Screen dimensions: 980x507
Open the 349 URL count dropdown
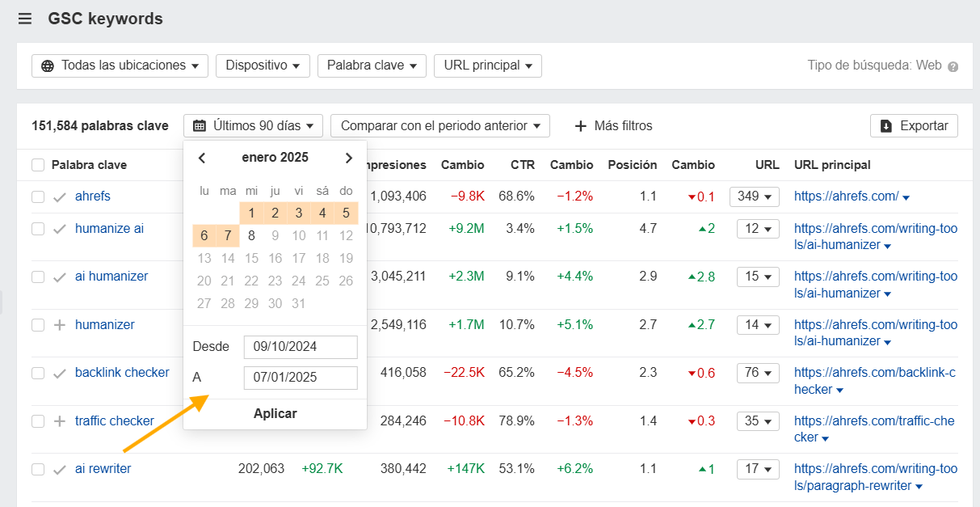pos(754,196)
